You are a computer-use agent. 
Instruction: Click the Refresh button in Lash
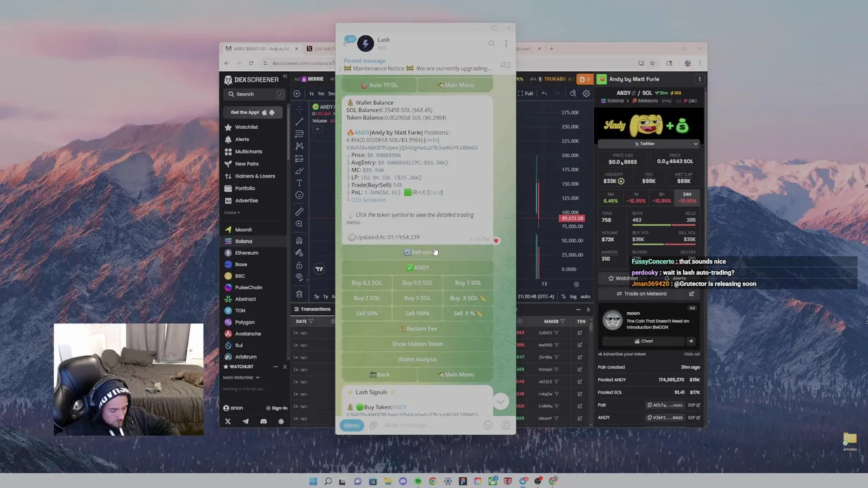(x=418, y=252)
